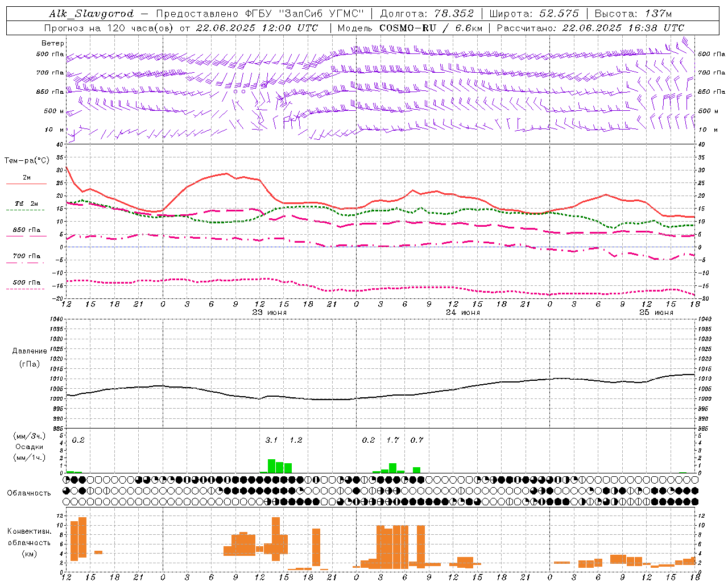728x582 pixels.
Task: Click the station name Alk_Slavgorod
Action: pyautogui.click(x=92, y=14)
